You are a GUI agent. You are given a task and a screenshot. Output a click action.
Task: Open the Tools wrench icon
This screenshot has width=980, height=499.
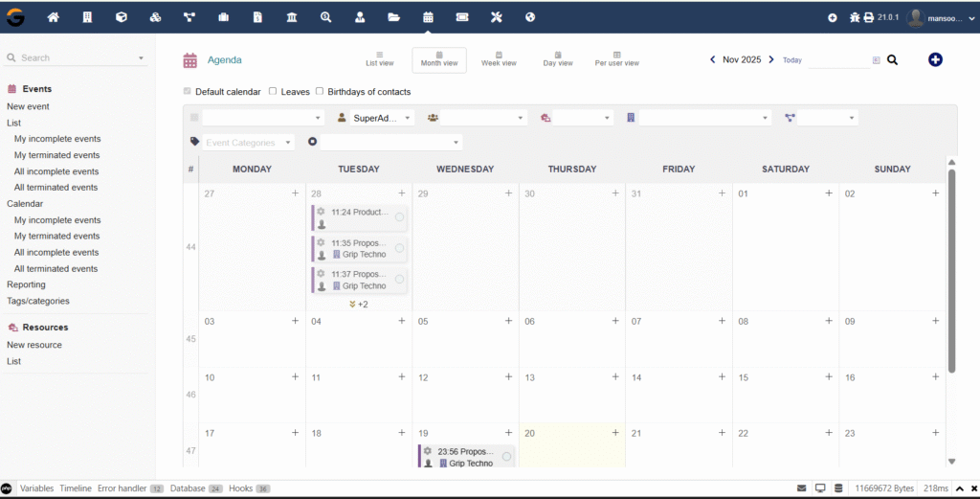[x=496, y=17]
